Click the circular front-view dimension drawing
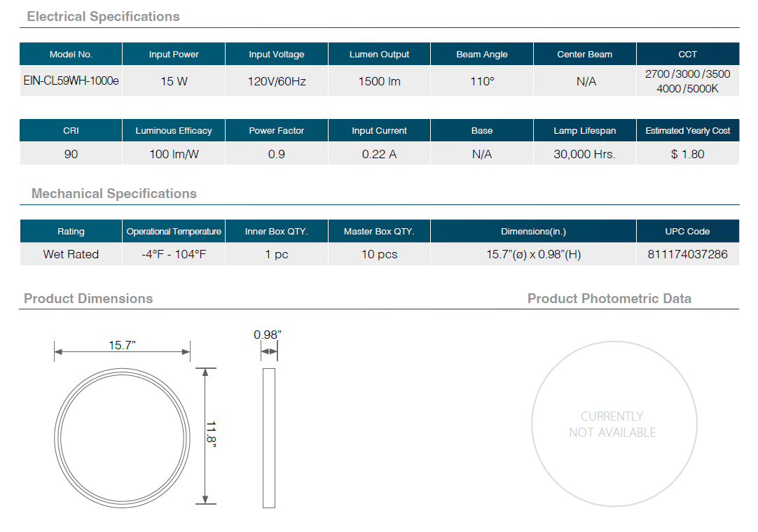758x532 pixels. [123, 435]
